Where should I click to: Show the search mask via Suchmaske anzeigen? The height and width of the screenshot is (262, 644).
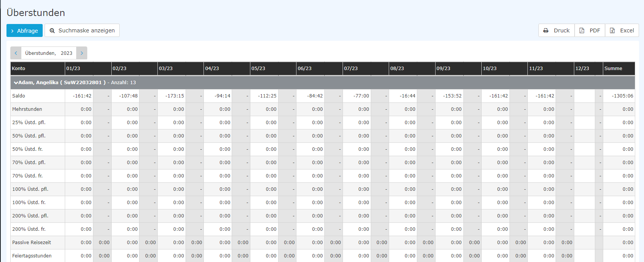[x=82, y=30]
